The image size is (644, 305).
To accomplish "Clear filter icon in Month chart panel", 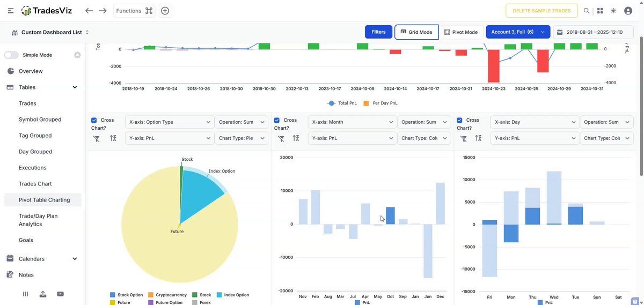I will click(x=281, y=138).
